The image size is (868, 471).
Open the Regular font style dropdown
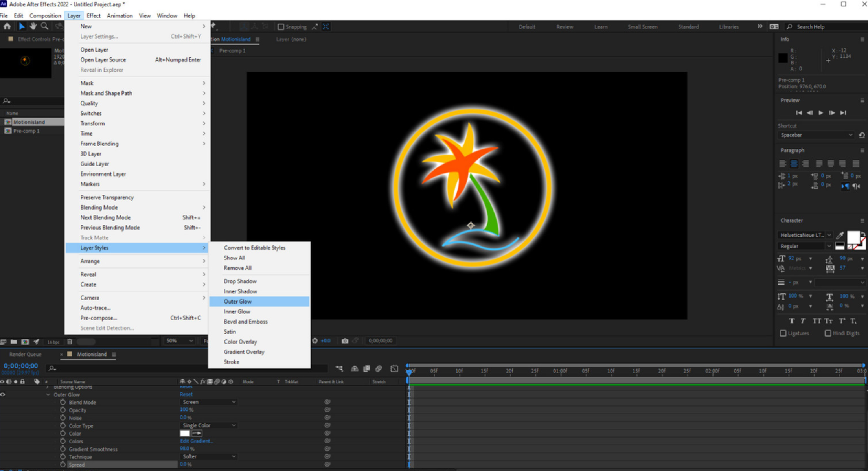[x=805, y=246]
